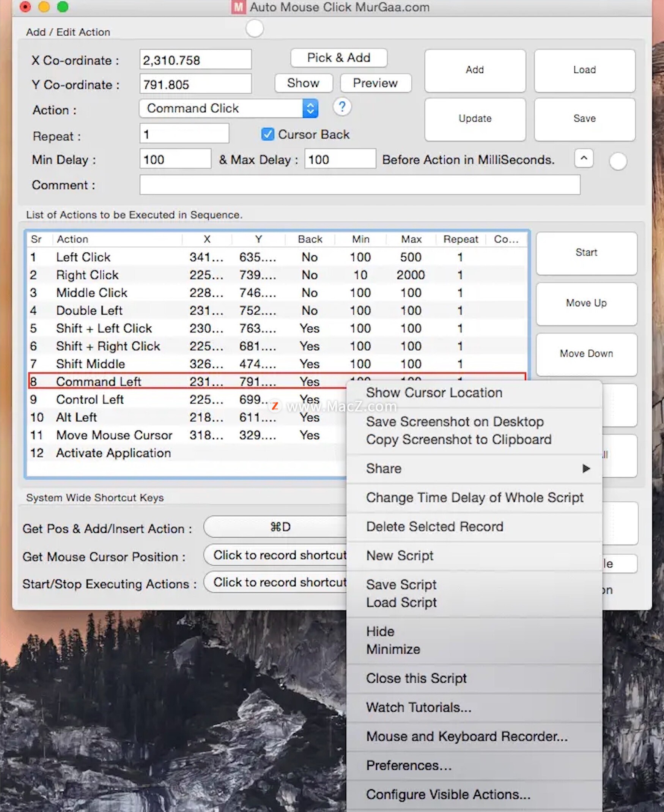Image resolution: width=664 pixels, height=812 pixels.
Task: Select row 4 'Double Left' in list
Action: (277, 311)
